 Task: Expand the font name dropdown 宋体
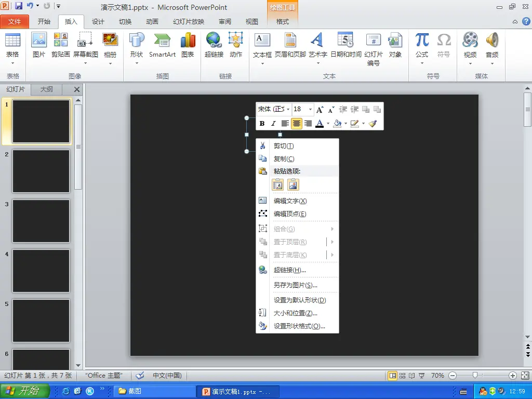coord(288,109)
